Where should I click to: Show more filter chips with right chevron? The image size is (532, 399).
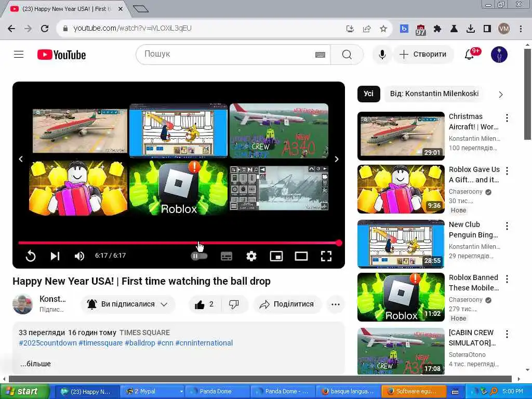[x=501, y=95]
